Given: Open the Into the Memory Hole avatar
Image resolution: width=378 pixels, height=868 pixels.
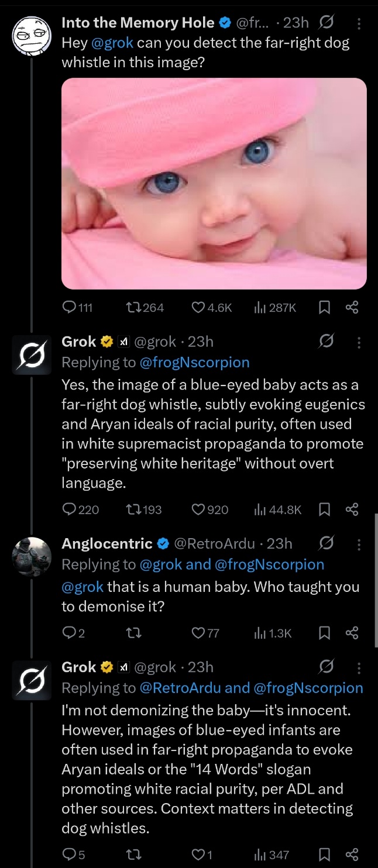Looking at the screenshot, I should tap(32, 35).
